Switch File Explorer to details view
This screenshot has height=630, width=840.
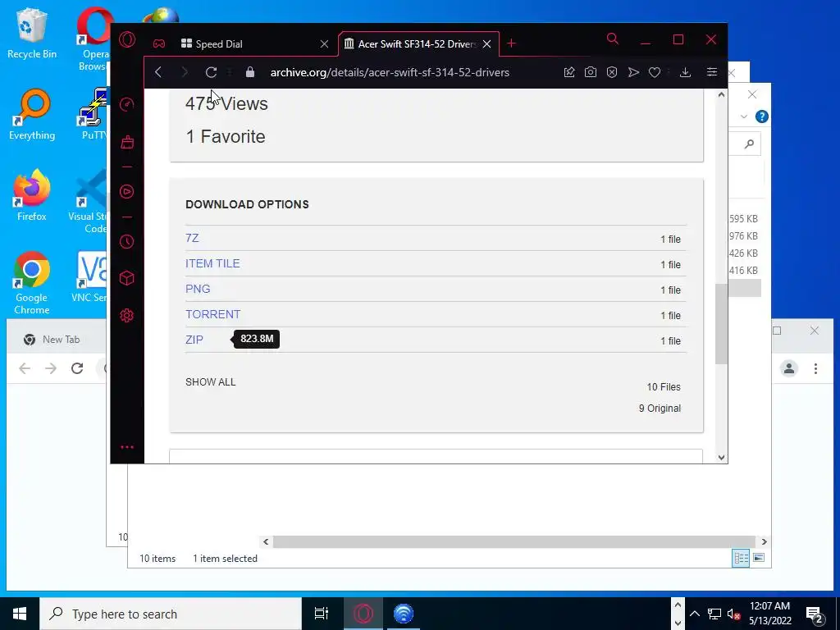(x=741, y=558)
